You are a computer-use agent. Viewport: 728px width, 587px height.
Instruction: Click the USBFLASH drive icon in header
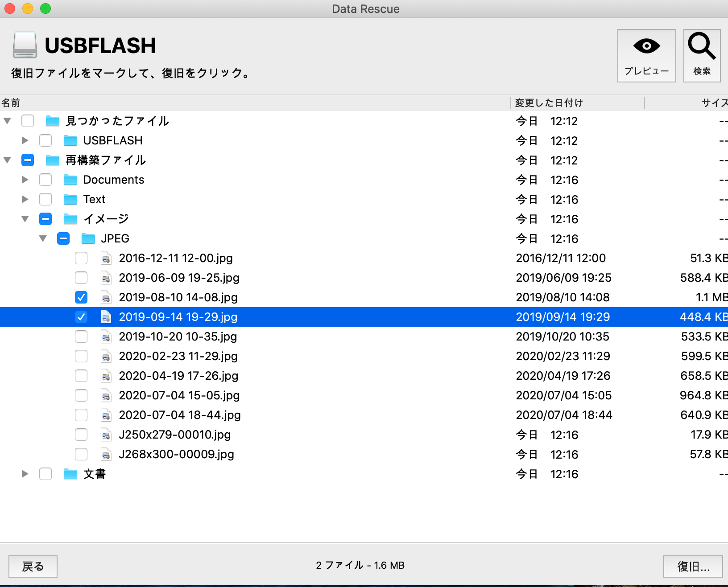pos(25,45)
